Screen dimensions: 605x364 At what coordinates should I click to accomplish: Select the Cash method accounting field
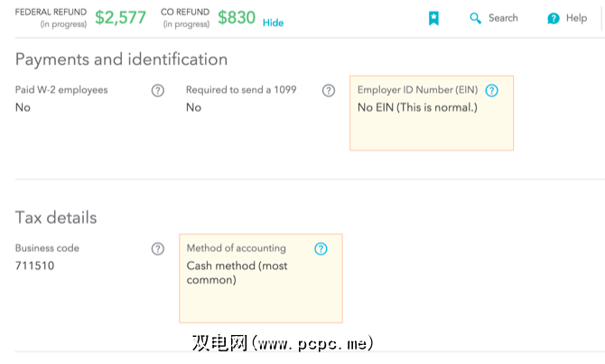[x=260, y=278]
